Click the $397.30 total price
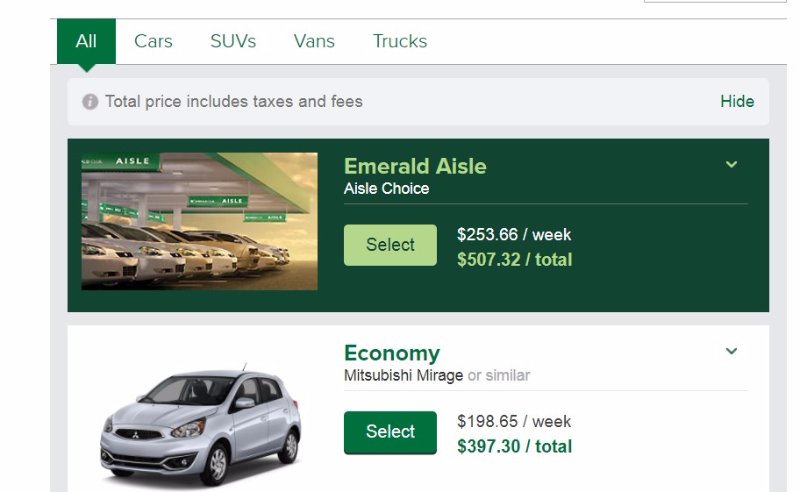 514,446
